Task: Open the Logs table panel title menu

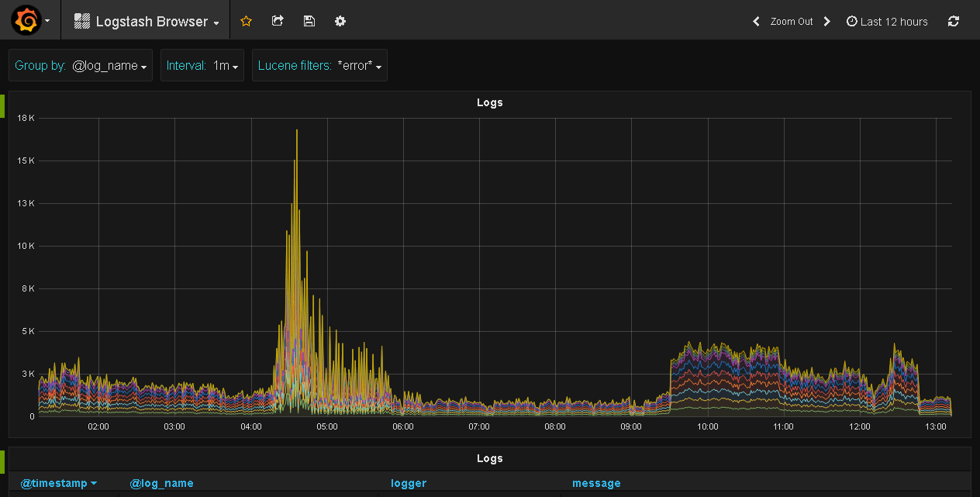Action: (x=489, y=458)
